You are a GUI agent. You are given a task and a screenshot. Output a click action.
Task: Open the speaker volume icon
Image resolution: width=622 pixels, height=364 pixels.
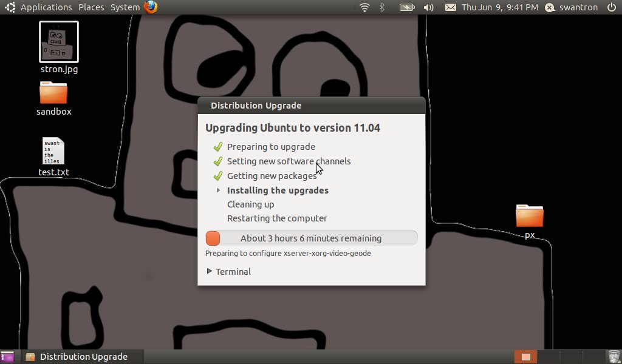click(428, 7)
